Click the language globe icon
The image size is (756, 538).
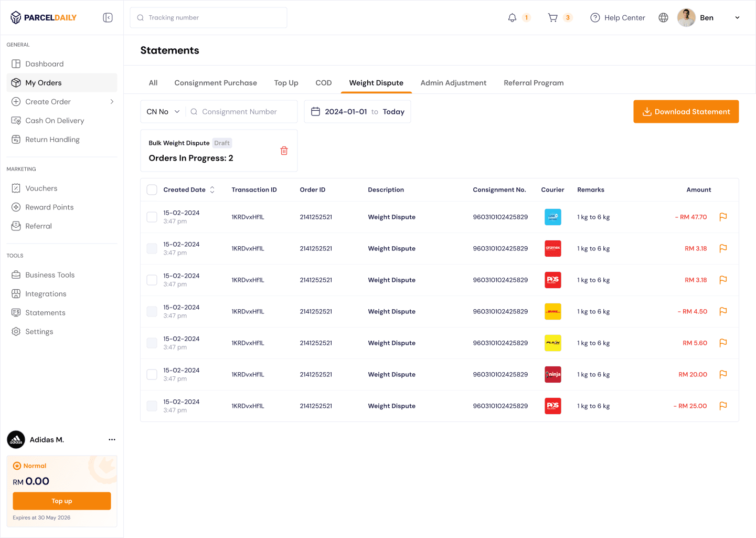click(x=663, y=18)
